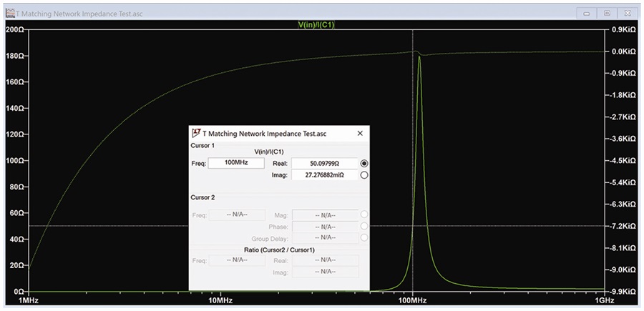644x311 pixels.
Task: Select the Cursor 2 Mag radio button
Action: click(x=364, y=214)
